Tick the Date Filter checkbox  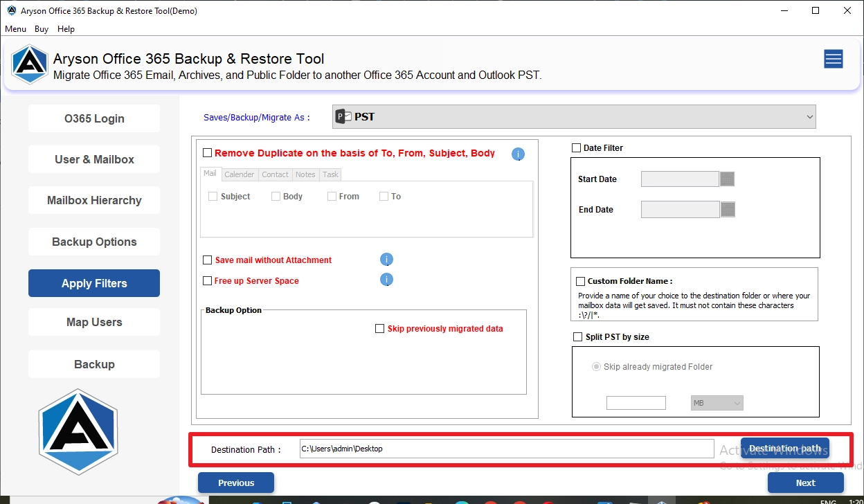coord(576,147)
